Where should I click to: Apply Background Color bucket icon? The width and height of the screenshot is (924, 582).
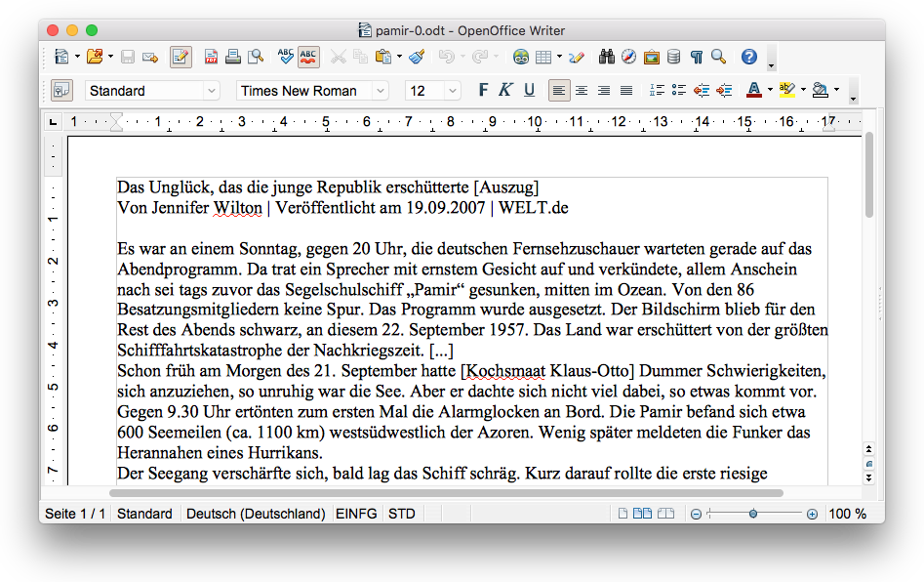tap(820, 90)
